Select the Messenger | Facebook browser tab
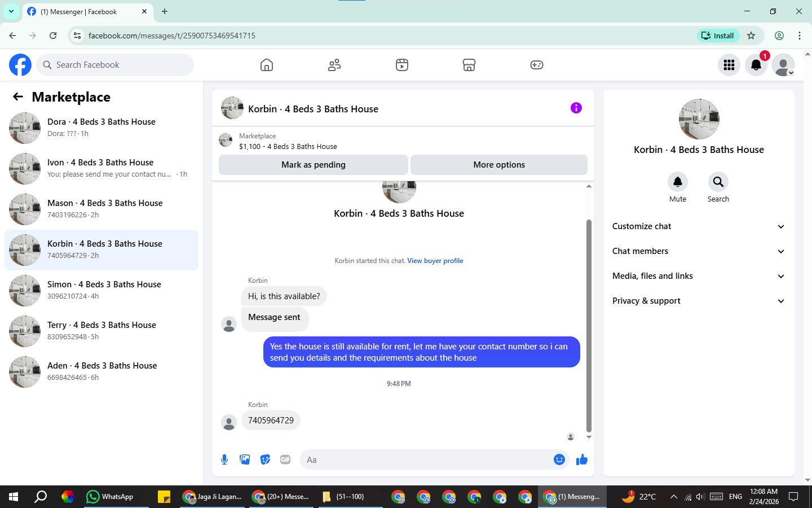Viewport: 812px width, 508px height. pyautogui.click(x=87, y=11)
